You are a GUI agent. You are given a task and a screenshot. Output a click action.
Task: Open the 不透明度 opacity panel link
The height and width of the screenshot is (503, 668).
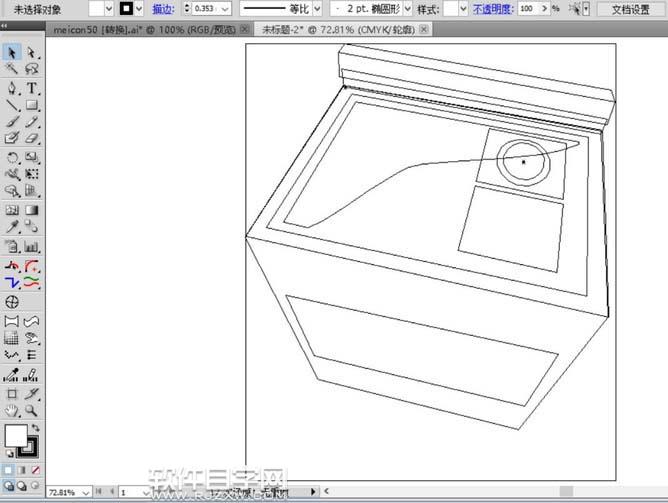(x=493, y=8)
